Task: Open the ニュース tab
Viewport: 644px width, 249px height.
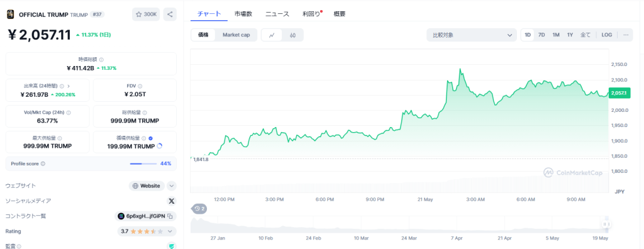Action: 277,14
